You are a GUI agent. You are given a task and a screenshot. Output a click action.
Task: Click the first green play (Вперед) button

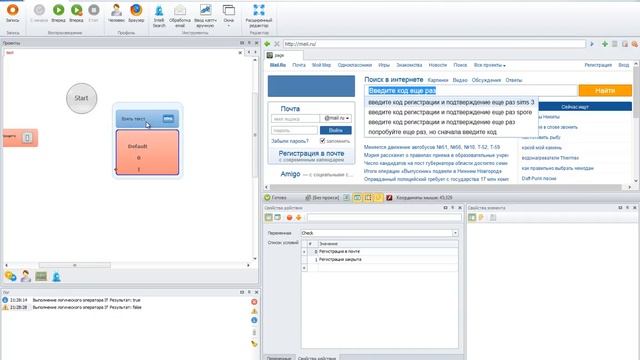[58, 13]
